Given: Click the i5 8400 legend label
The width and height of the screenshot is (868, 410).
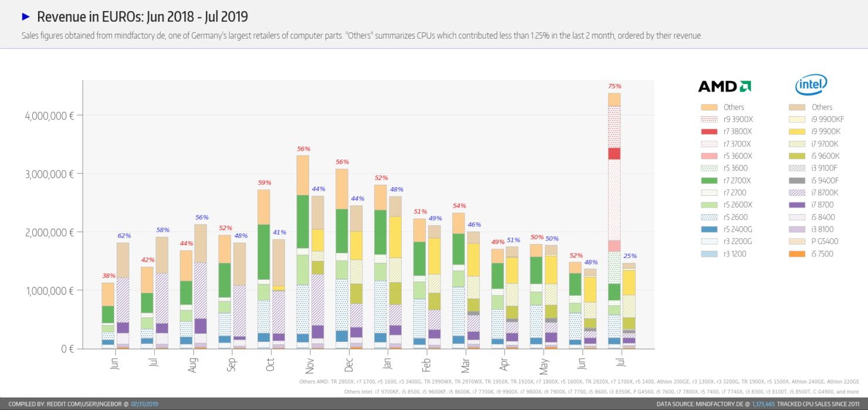Looking at the screenshot, I should (x=824, y=217).
